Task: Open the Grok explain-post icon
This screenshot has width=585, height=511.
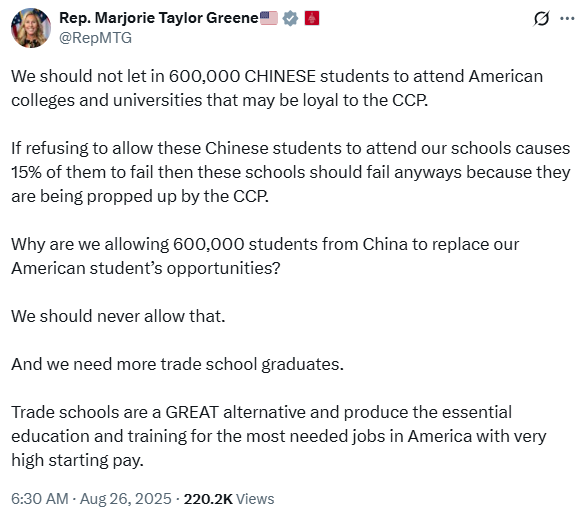Action: click(x=541, y=18)
